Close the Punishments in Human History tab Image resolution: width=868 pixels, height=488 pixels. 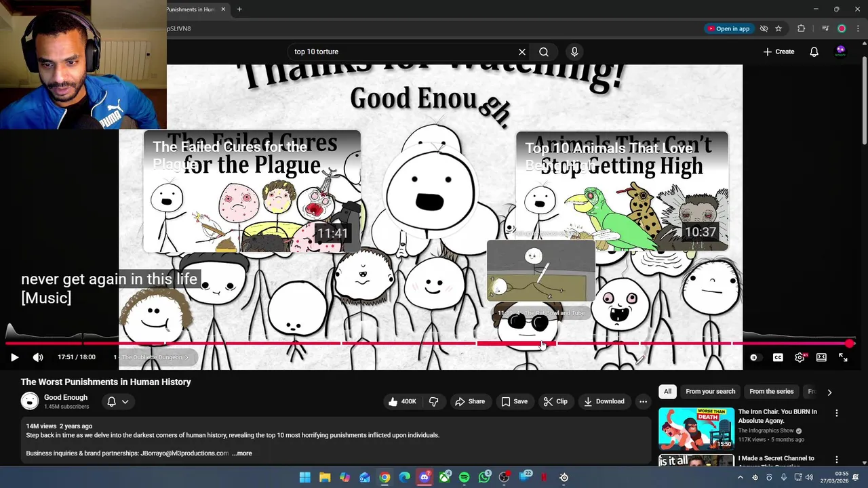223,9
